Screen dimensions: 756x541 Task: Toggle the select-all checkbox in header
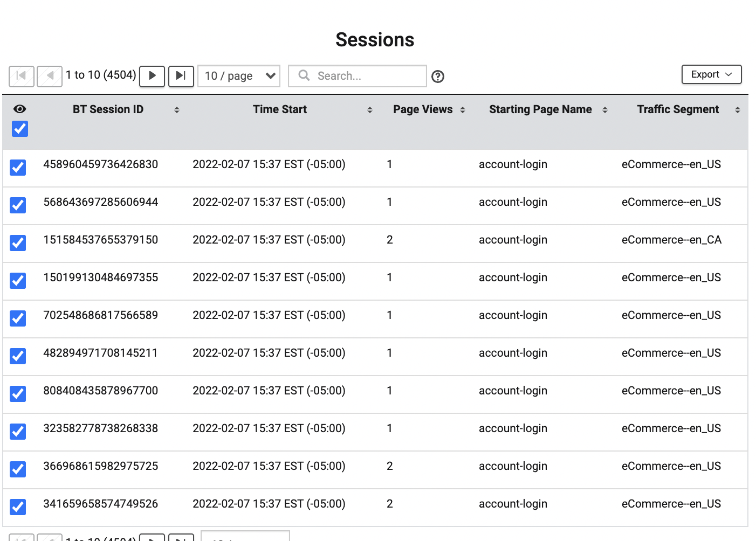click(20, 129)
